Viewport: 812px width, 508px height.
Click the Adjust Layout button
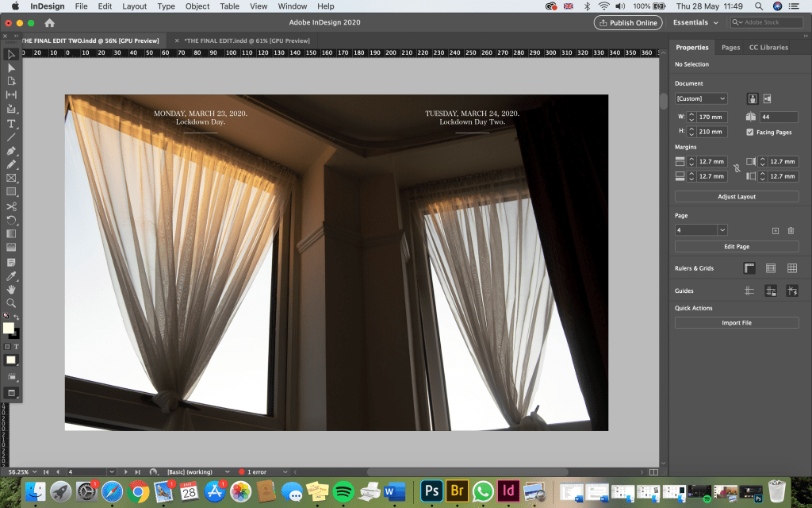click(736, 197)
